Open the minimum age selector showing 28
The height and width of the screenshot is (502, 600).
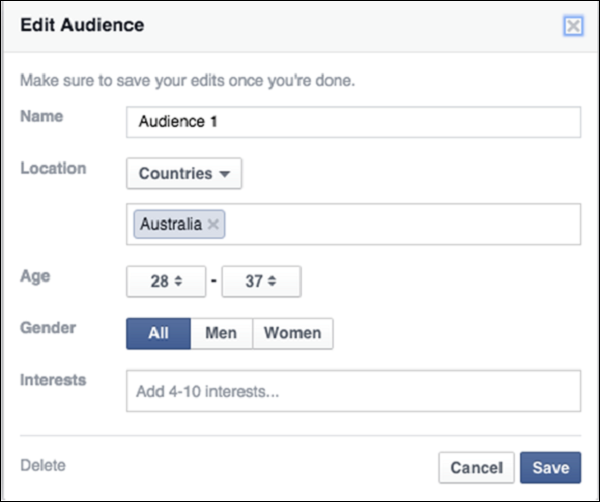(x=165, y=282)
